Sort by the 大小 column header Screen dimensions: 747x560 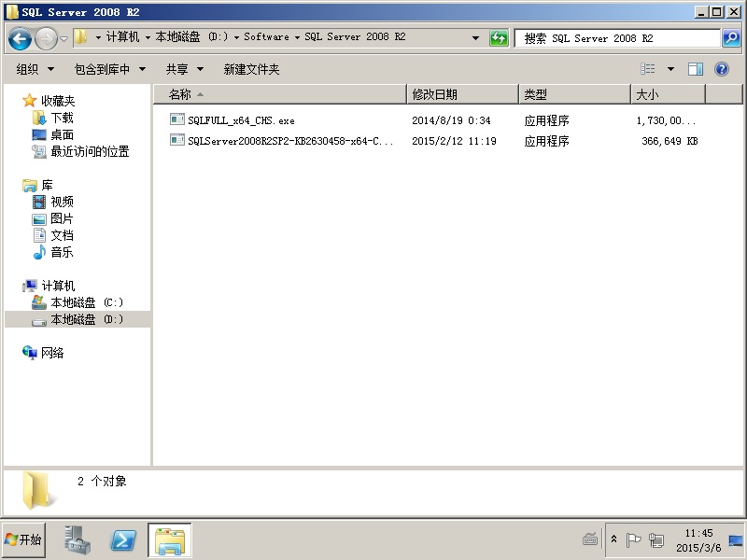[668, 94]
